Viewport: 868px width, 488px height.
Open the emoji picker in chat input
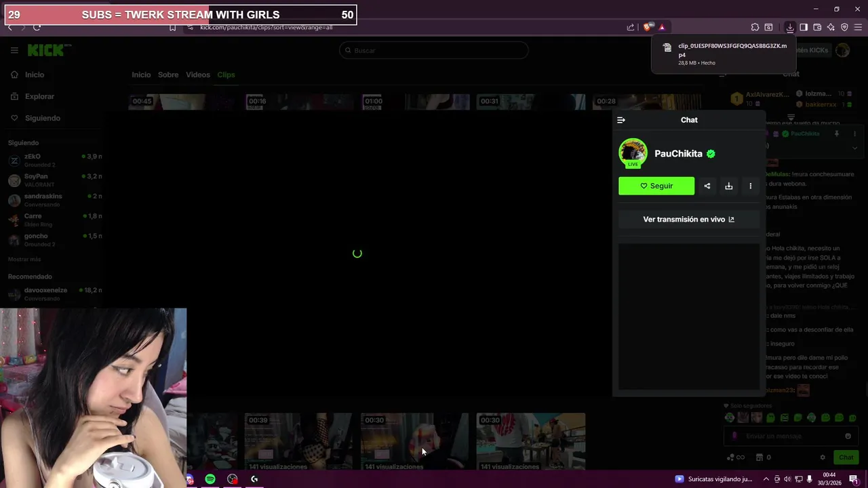[x=848, y=436]
